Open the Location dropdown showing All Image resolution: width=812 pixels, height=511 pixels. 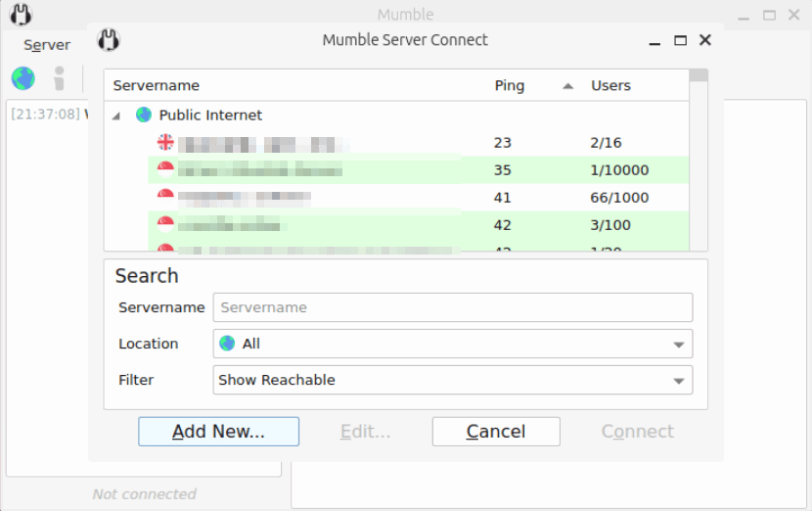pyautogui.click(x=453, y=344)
